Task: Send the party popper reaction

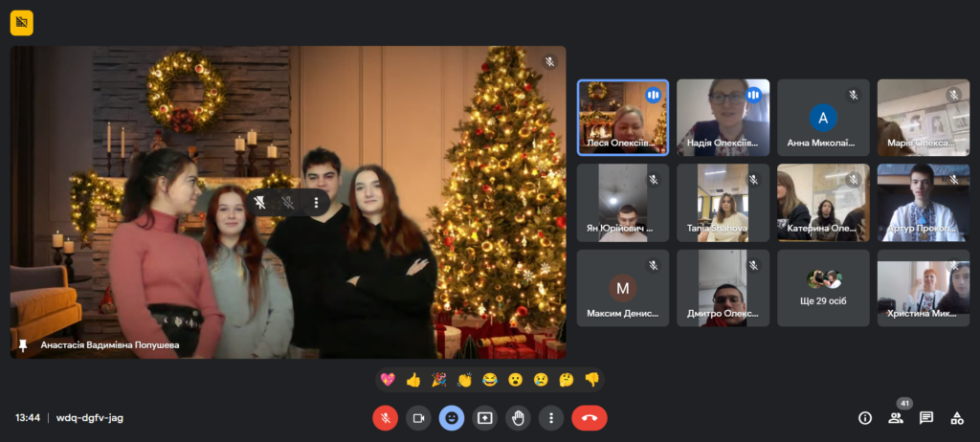Action: coord(439,380)
